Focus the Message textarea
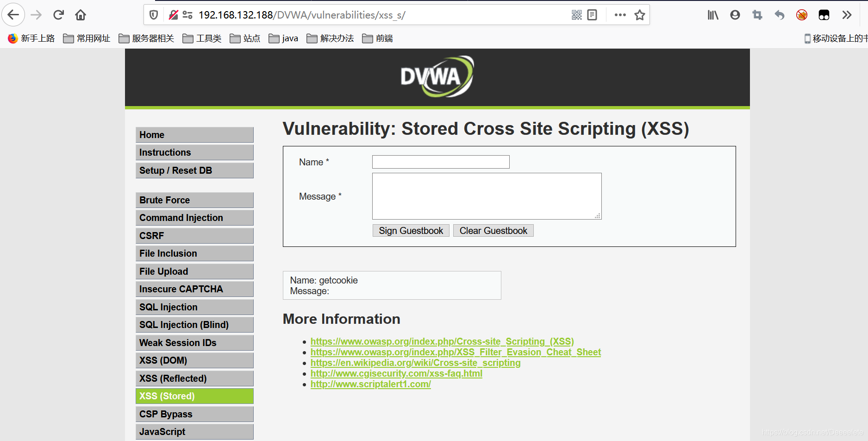Screen dimensions: 868x441 pyautogui.click(x=487, y=196)
